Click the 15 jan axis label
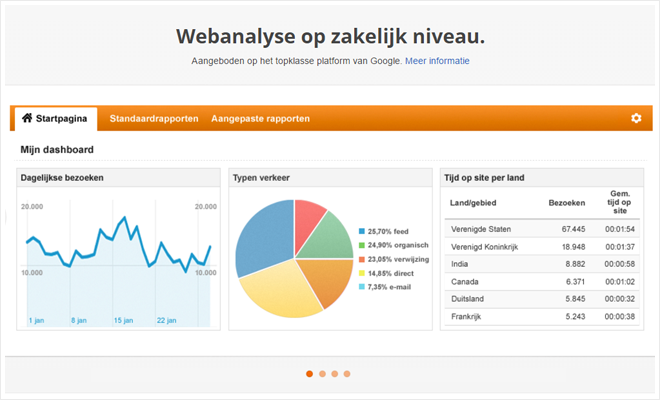Viewport: 660px width, 400px height. [x=123, y=320]
